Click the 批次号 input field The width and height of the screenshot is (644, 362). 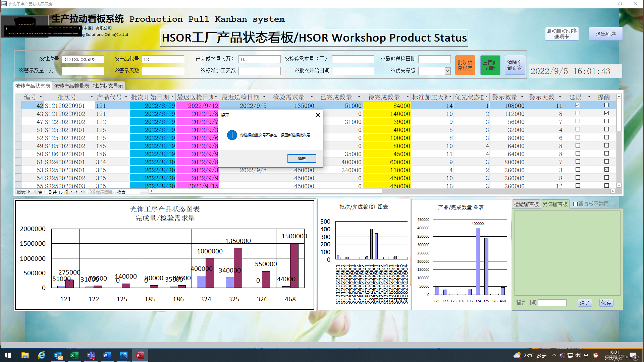pyautogui.click(x=83, y=59)
